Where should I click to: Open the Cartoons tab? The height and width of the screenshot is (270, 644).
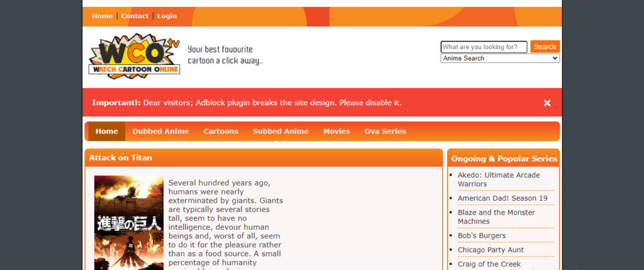[221, 132]
